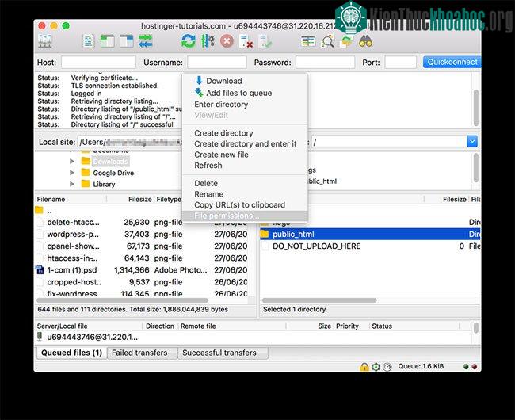This screenshot has height=420, width=515.
Task: Click the remote file list horizontal scrollbar
Action: tap(319, 300)
